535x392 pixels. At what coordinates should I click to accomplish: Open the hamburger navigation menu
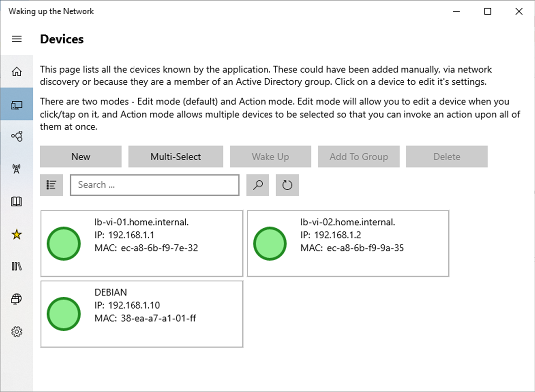[x=17, y=39]
